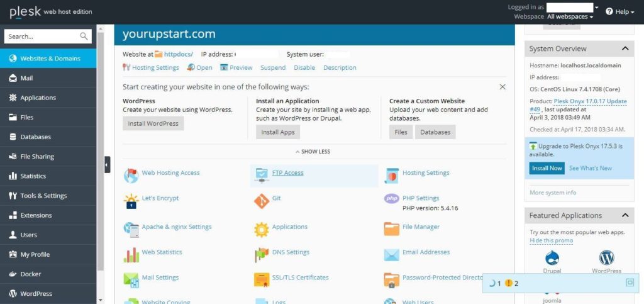Open the All webspaces dropdown
The image size is (644, 304).
(570, 17)
